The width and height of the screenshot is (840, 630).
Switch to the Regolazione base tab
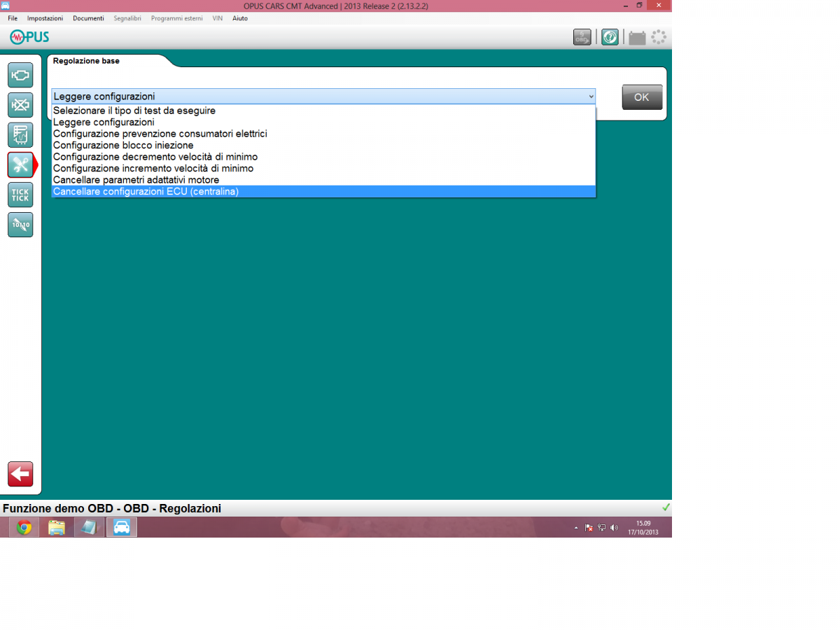pos(86,61)
